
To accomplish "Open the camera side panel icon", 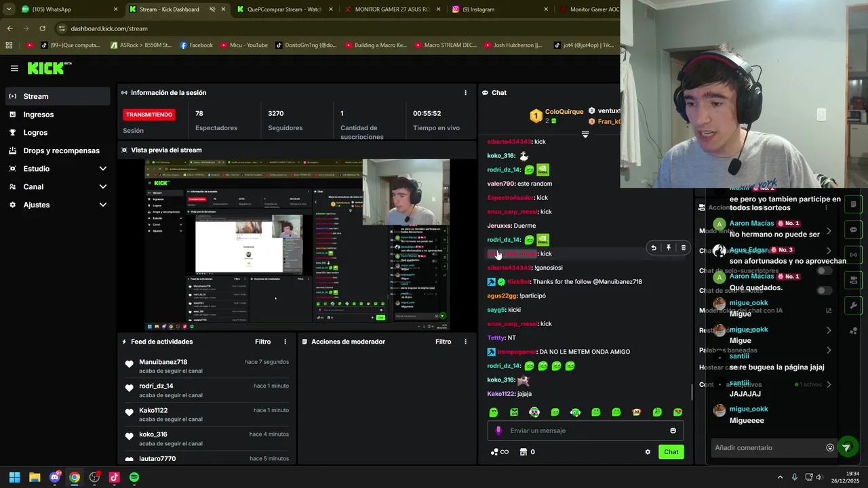I will click(x=853, y=280).
